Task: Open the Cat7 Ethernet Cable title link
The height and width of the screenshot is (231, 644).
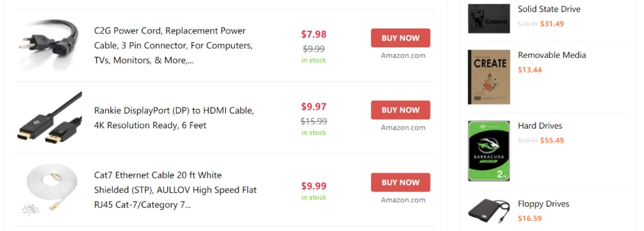Action: pos(175,190)
